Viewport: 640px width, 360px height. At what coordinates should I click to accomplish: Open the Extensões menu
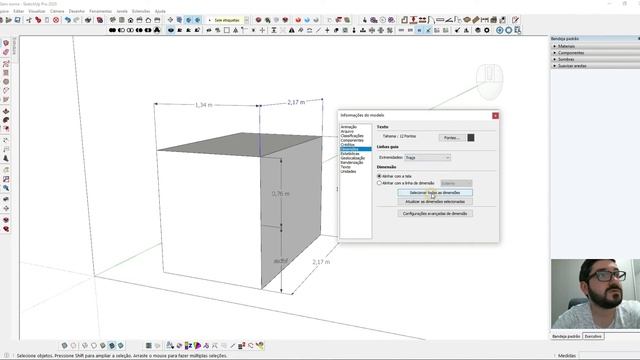[x=141, y=11]
